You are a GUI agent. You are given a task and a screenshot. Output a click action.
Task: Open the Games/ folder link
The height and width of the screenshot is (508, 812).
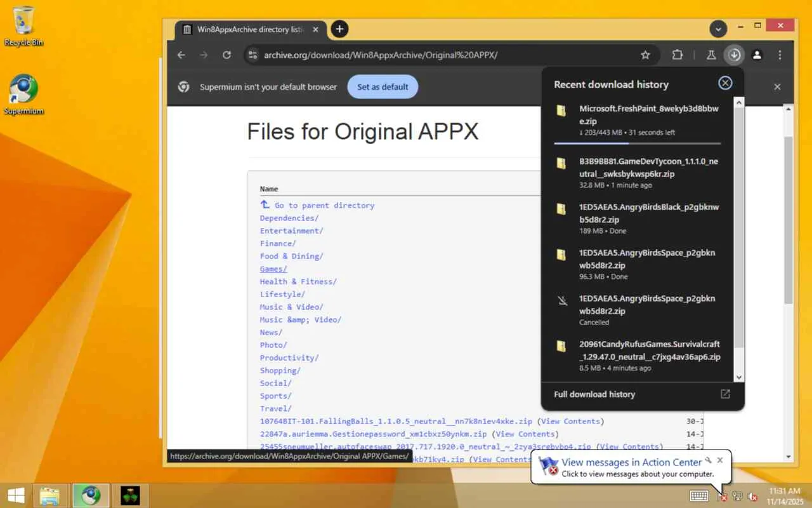click(273, 269)
